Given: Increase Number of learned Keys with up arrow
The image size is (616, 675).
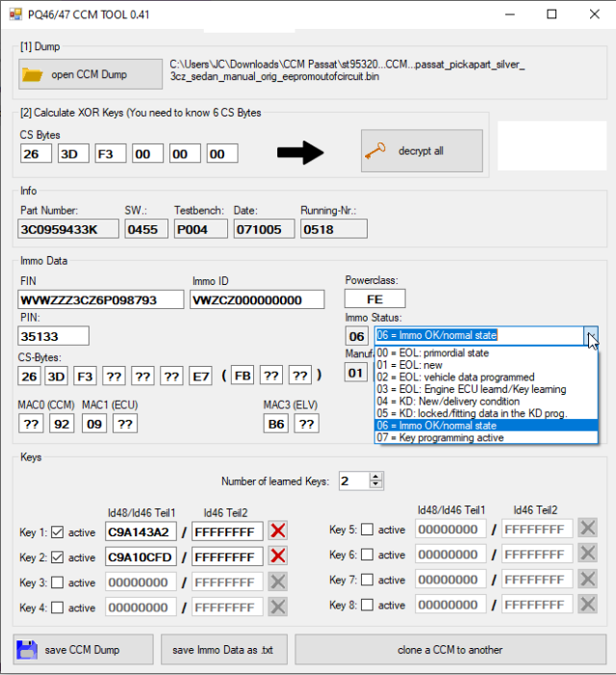Looking at the screenshot, I should click(x=376, y=477).
